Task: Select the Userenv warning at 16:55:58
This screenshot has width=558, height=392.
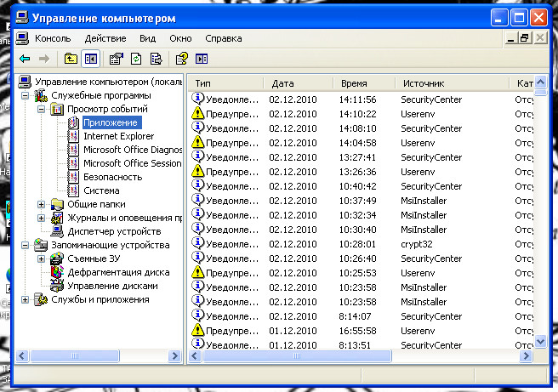Action: coord(361,331)
